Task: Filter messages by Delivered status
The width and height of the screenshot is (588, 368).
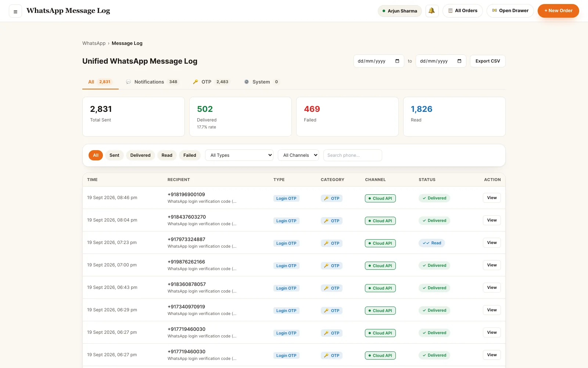Action: pyautogui.click(x=140, y=155)
